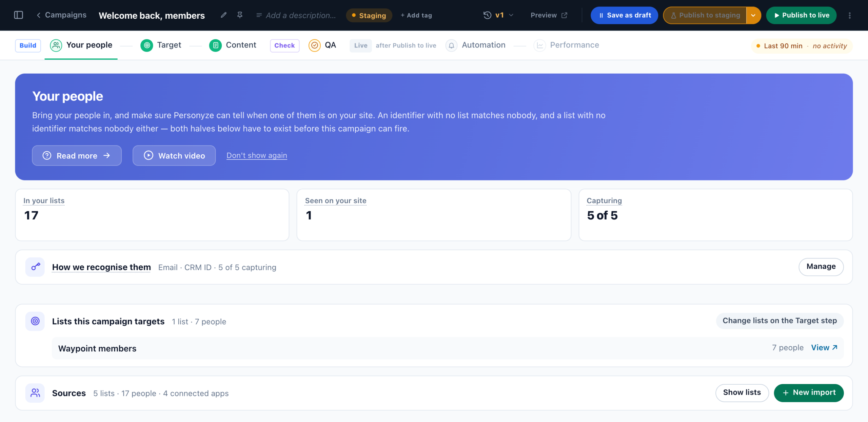Expand the Publish to staging dropdown arrow
The width and height of the screenshot is (868, 422).
pos(753,15)
